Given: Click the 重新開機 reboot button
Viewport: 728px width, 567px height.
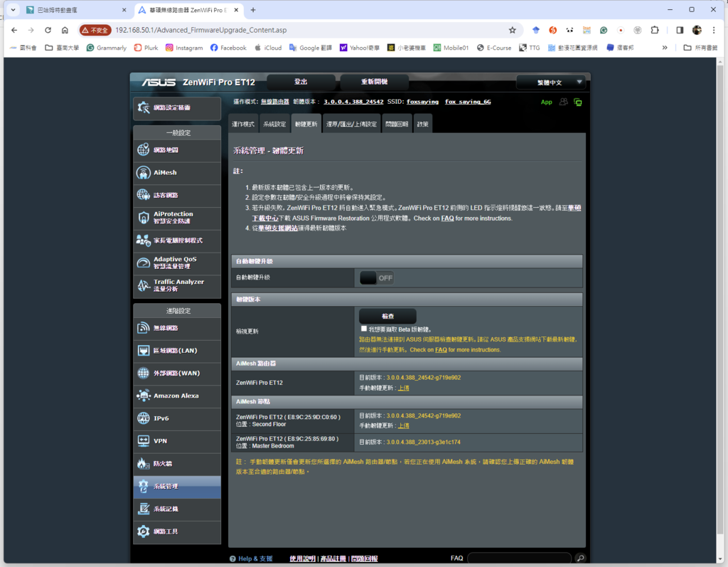Looking at the screenshot, I should 374,83.
